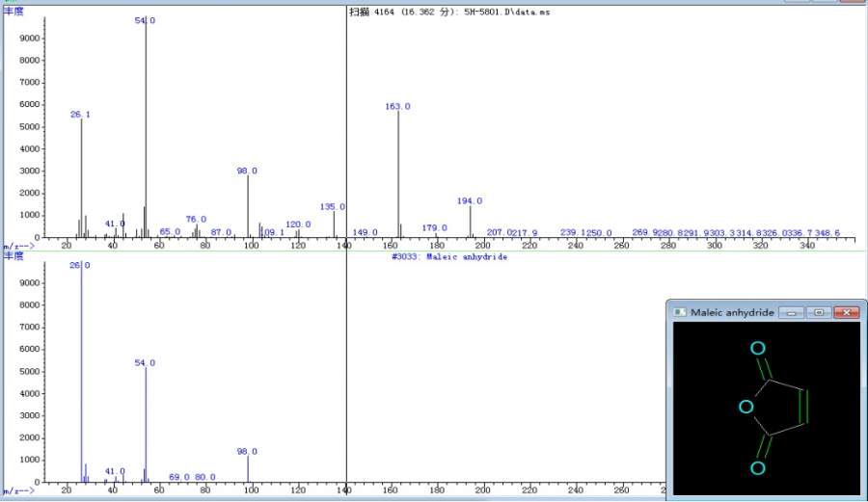Click the 163.0 peak line in top spectrum

(x=398, y=174)
